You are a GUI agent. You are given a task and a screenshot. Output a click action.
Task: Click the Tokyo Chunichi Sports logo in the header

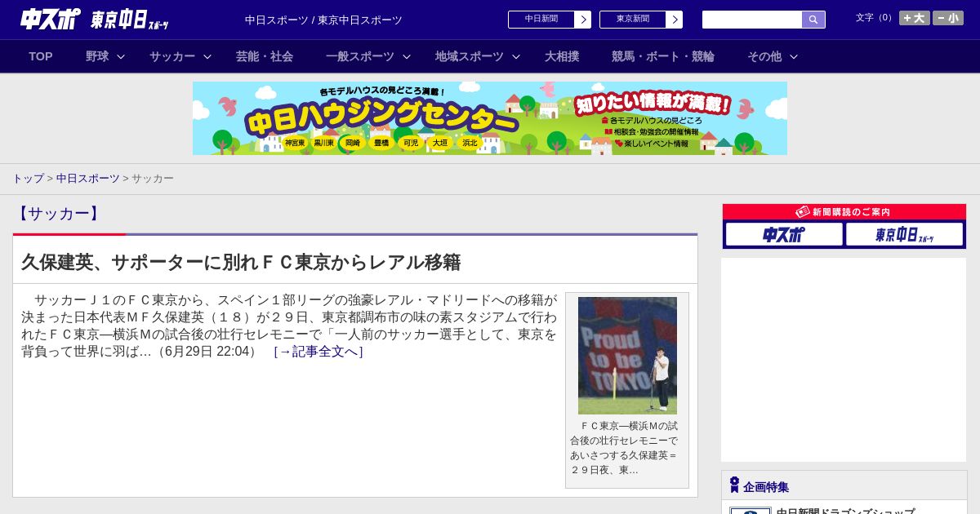[x=130, y=20]
